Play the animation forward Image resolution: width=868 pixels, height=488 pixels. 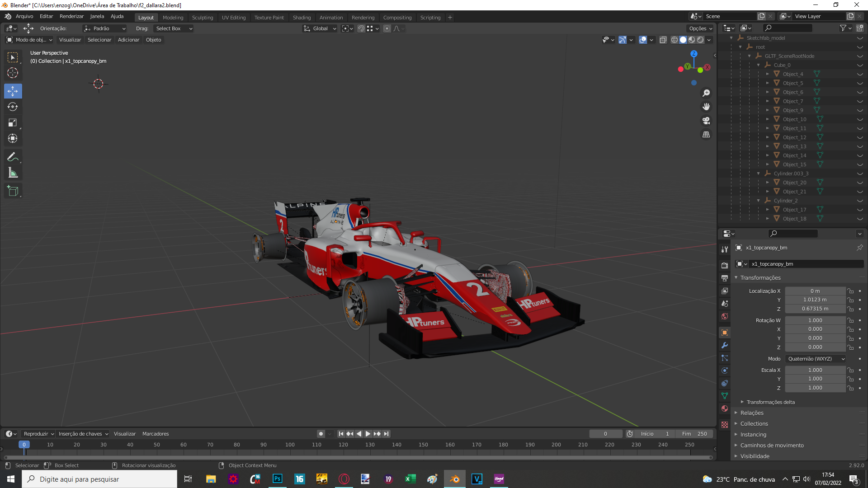tap(368, 434)
